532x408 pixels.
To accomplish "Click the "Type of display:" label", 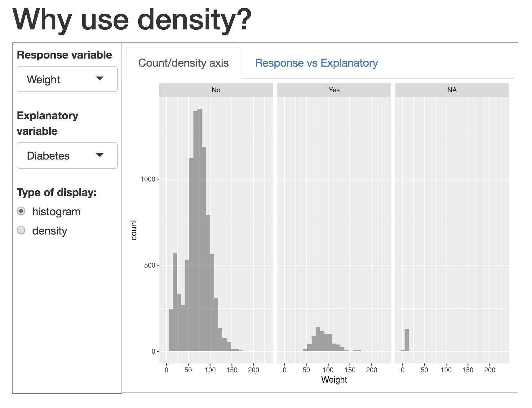I will [x=56, y=192].
